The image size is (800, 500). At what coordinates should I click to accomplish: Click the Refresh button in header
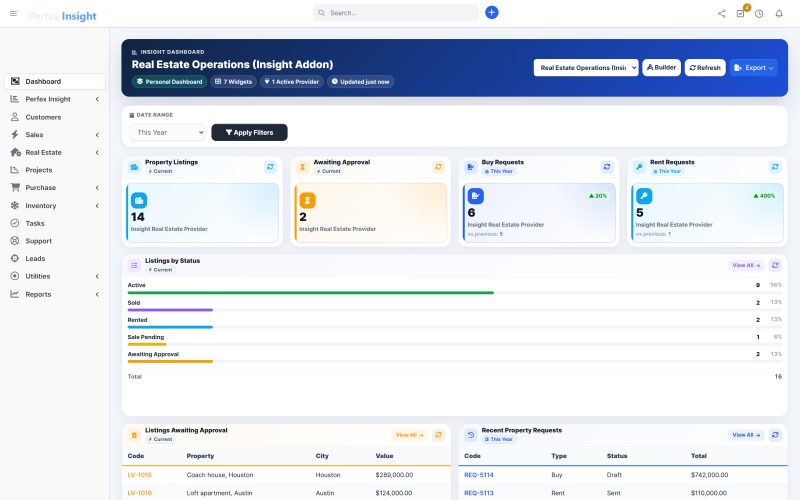[705, 67]
